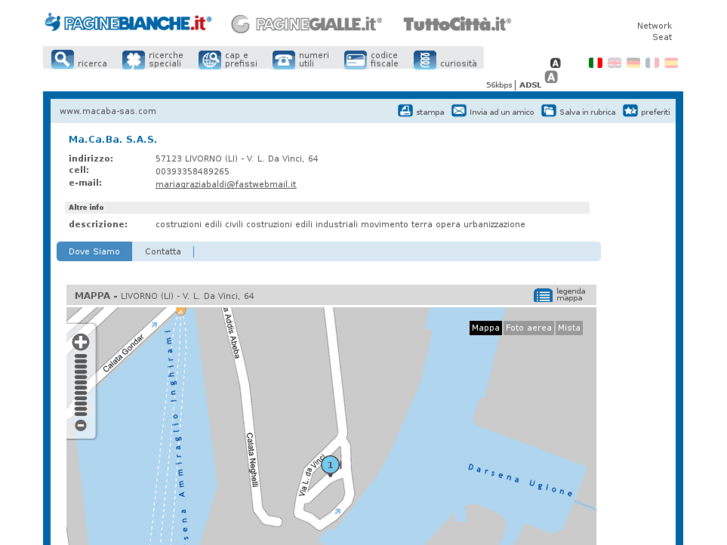Click the ricerca magnifier icon

click(62, 59)
